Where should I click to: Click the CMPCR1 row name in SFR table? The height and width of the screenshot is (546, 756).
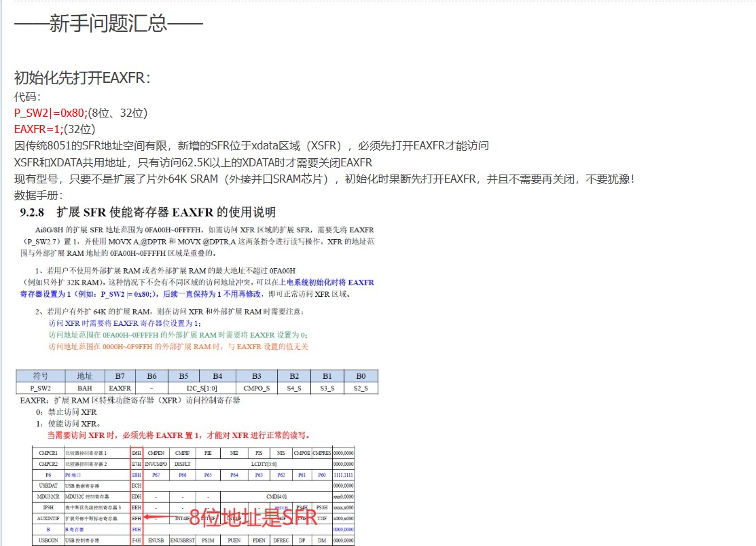pyautogui.click(x=48, y=452)
